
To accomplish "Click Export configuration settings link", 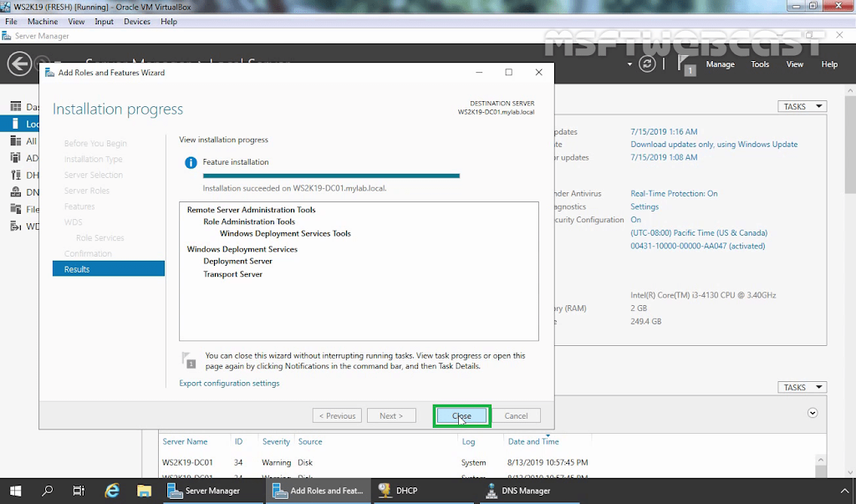I will (x=229, y=384).
